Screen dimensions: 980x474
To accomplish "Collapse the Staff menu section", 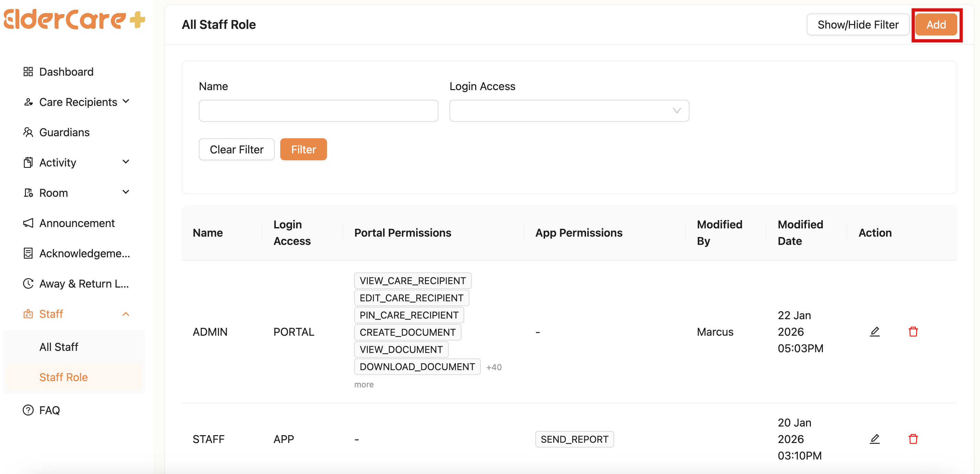I will [x=126, y=314].
